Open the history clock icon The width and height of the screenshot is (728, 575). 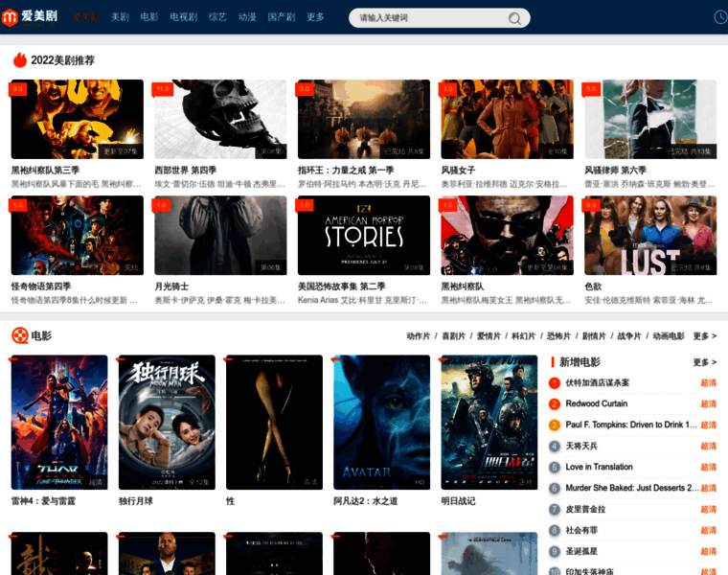720,17
